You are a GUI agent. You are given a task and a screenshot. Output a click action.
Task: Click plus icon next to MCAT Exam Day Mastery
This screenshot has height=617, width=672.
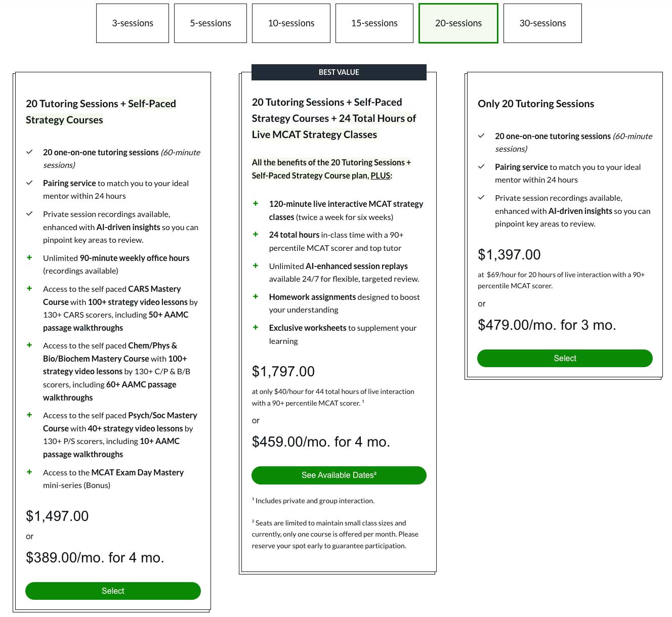pyautogui.click(x=29, y=472)
